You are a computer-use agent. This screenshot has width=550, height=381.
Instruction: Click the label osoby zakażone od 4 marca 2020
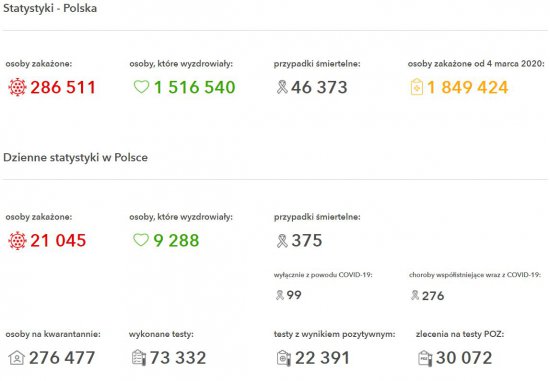476,64
